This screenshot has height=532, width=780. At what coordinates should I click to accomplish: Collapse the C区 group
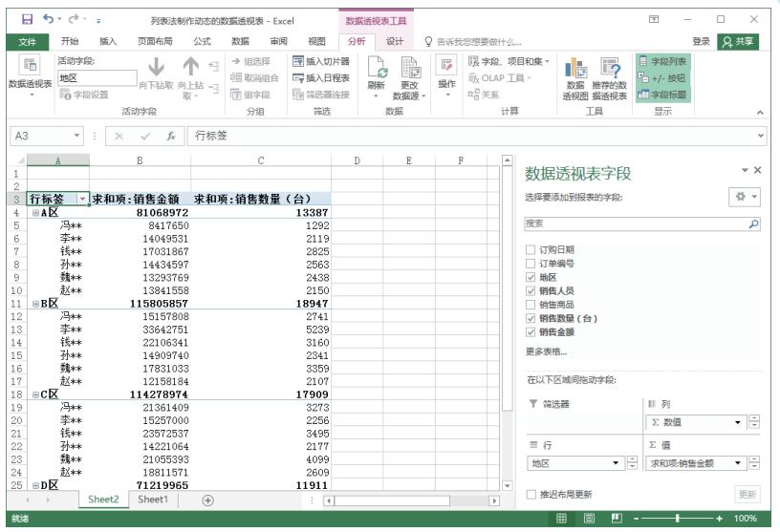click(x=35, y=394)
